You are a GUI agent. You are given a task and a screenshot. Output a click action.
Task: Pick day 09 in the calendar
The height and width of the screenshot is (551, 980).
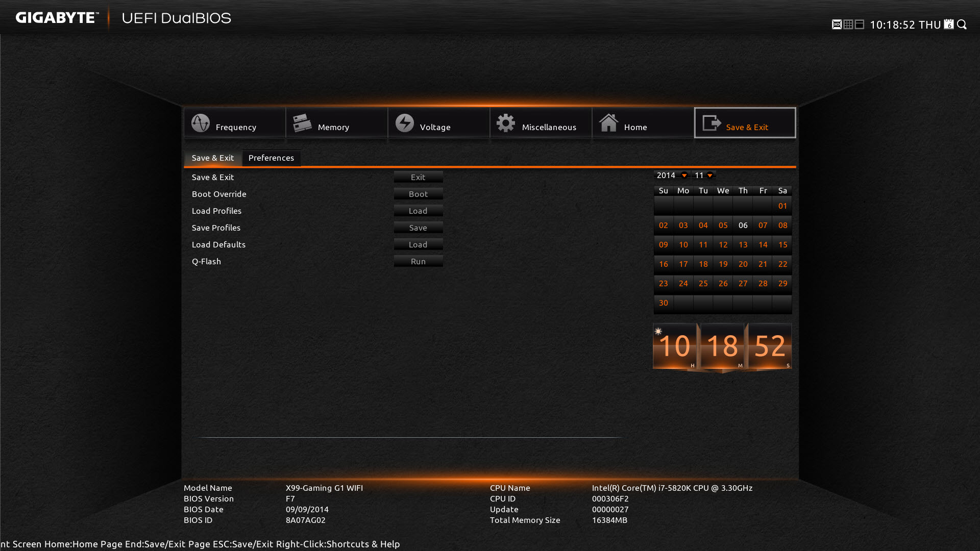663,245
